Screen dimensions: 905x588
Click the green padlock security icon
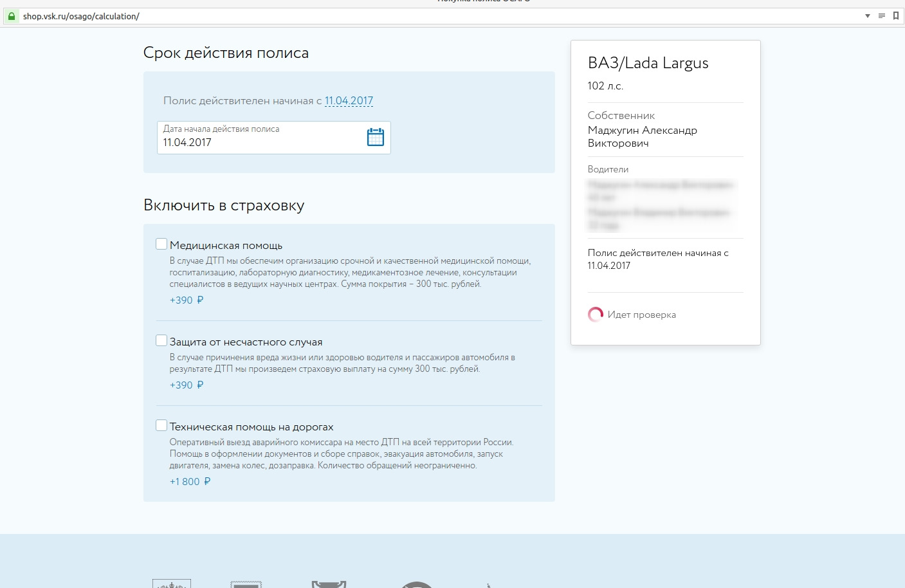pos(12,16)
